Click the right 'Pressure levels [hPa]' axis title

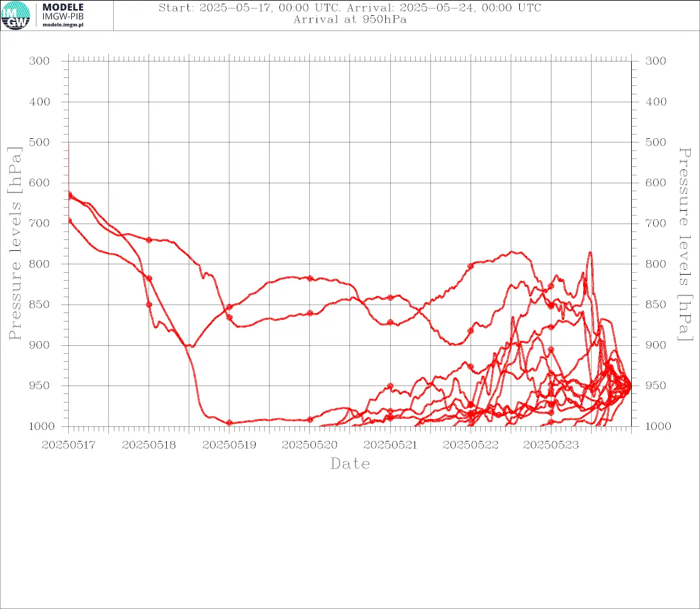pyautogui.click(x=685, y=244)
